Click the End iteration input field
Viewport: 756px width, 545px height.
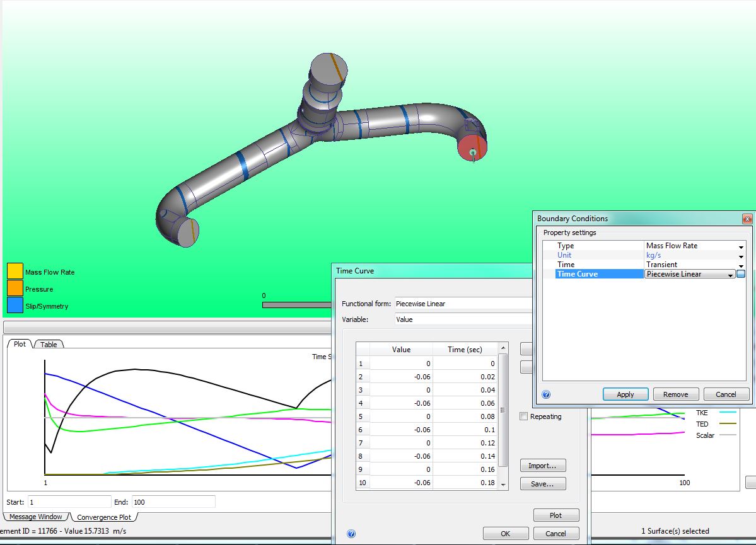(x=173, y=502)
